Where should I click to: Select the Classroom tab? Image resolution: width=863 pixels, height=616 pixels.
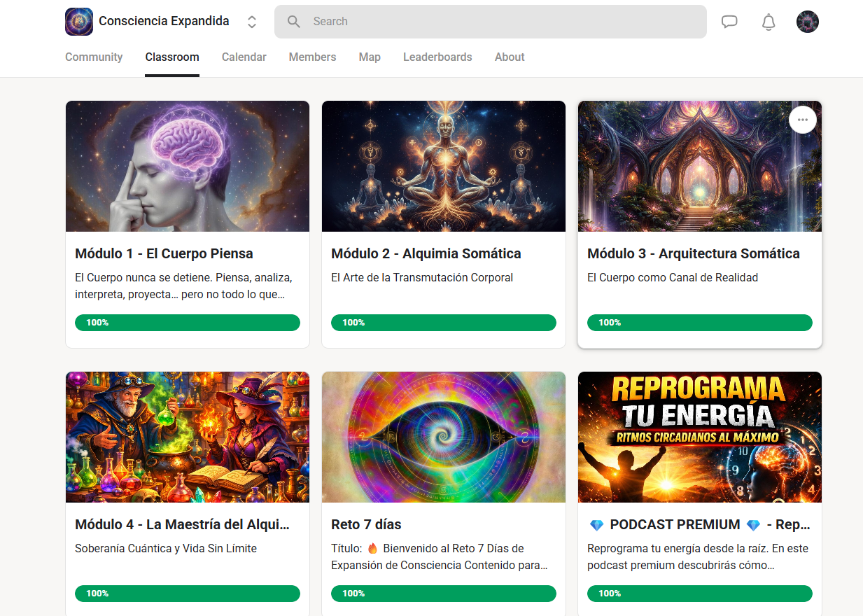pyautogui.click(x=172, y=57)
